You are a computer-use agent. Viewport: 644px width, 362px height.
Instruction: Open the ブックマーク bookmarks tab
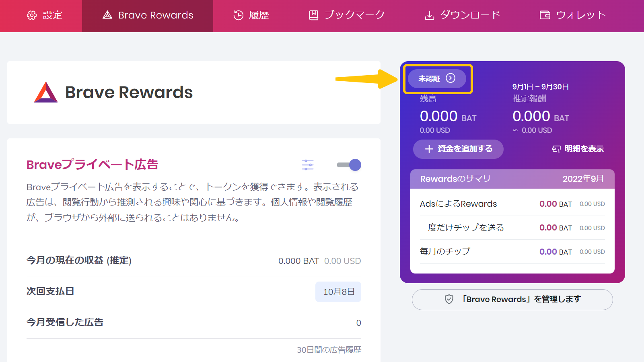[x=346, y=15]
